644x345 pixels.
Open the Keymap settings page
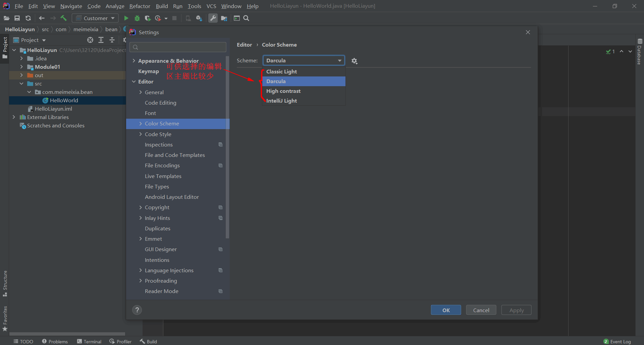coord(149,71)
